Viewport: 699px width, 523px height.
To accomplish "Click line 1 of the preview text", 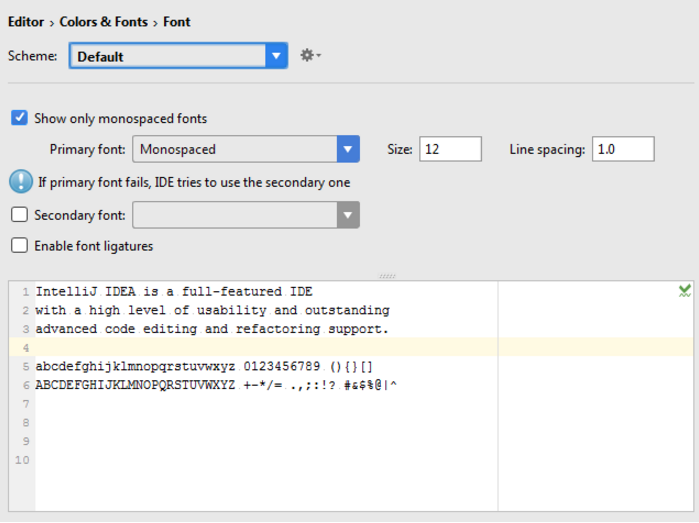I will coord(174,292).
